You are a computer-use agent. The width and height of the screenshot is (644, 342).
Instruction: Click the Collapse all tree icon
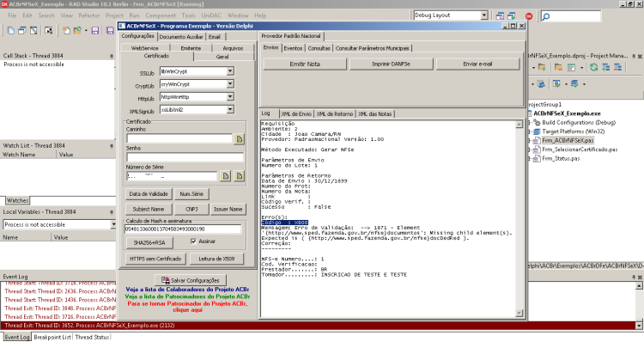click(617, 67)
